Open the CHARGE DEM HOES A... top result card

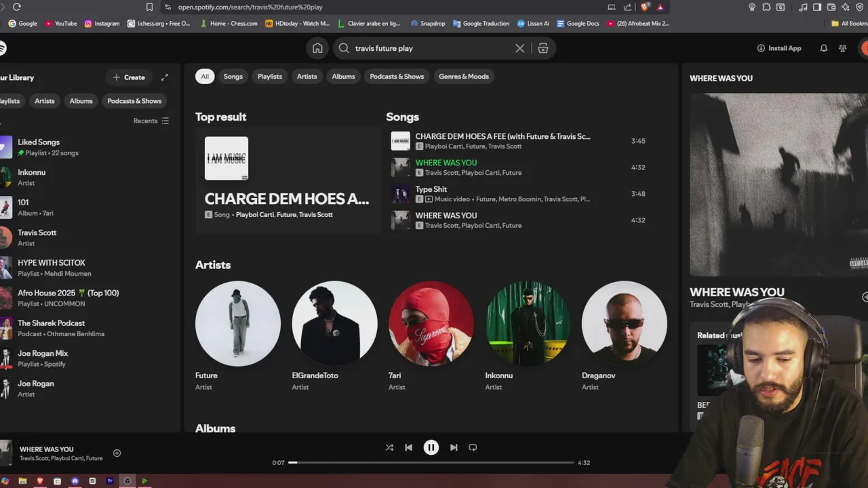tap(288, 180)
